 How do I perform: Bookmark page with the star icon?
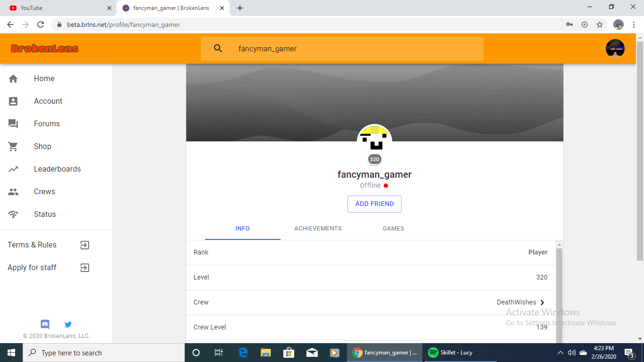tap(600, 25)
